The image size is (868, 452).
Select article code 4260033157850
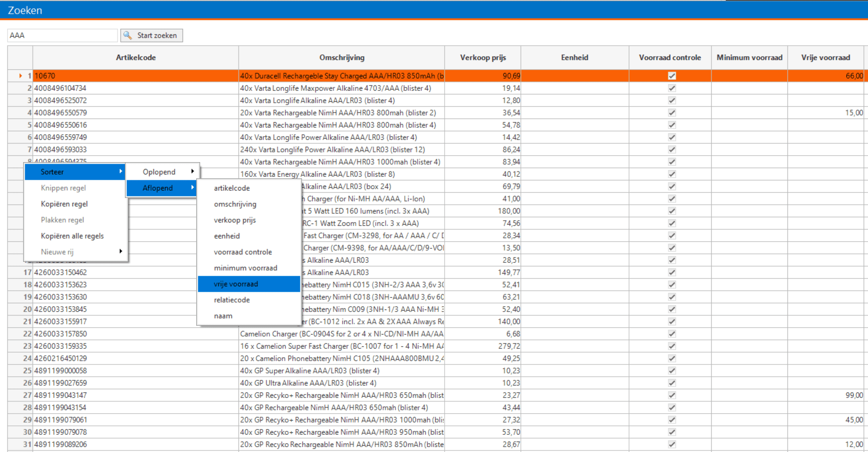coord(136,334)
